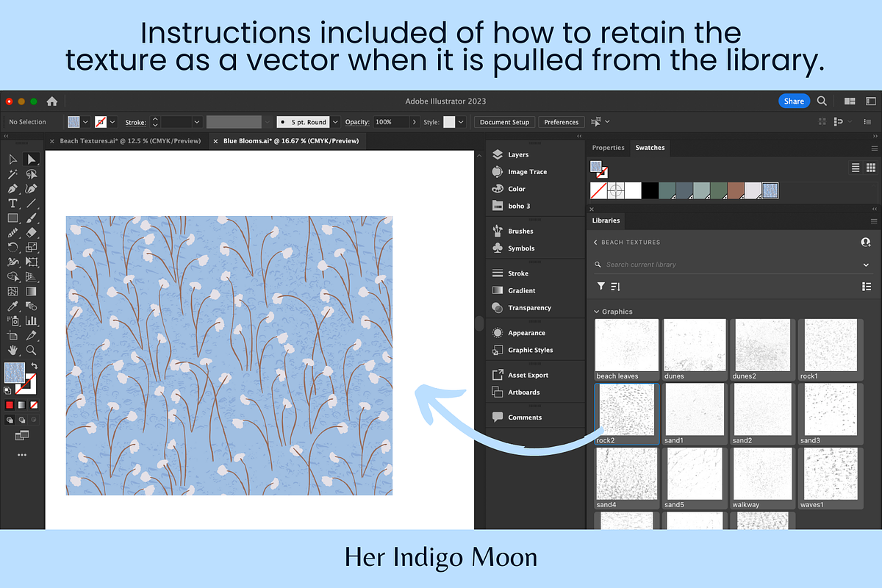
Task: Open the Style dropdown in control bar
Action: pyautogui.click(x=461, y=122)
